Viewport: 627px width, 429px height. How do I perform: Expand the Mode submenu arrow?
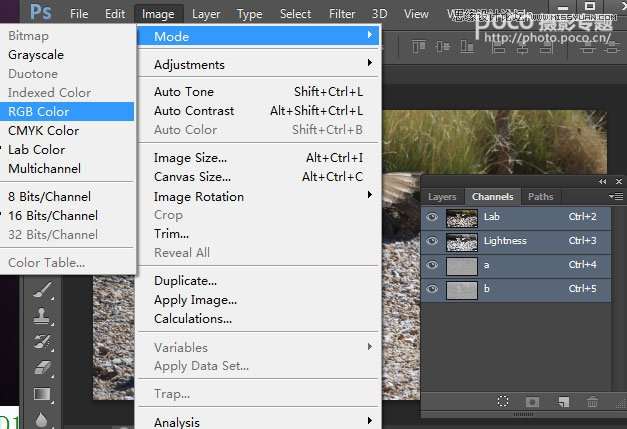click(370, 35)
